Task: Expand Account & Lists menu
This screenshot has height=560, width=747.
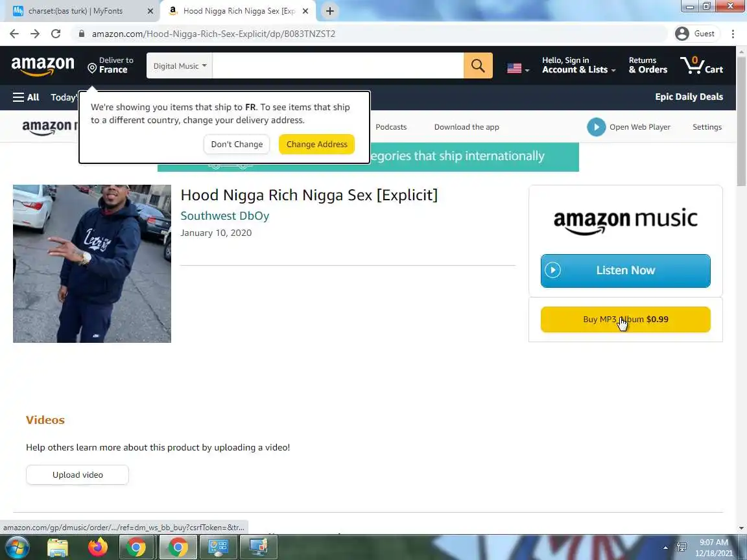Action: pyautogui.click(x=579, y=65)
